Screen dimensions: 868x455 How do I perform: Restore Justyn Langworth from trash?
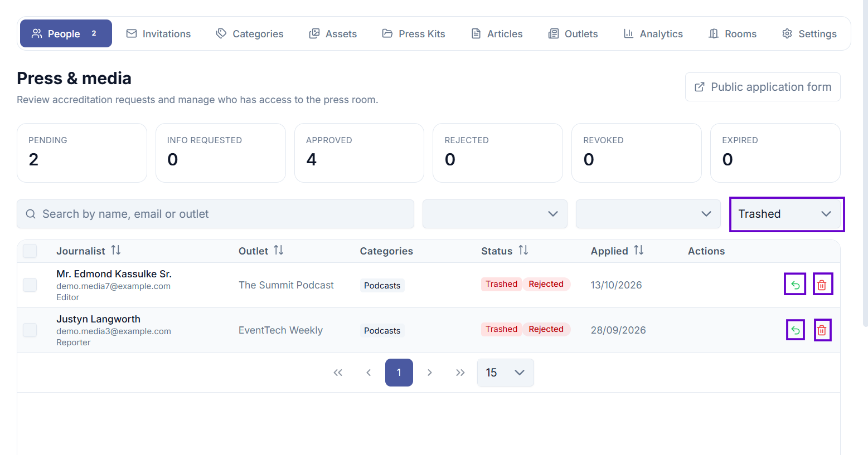click(795, 330)
